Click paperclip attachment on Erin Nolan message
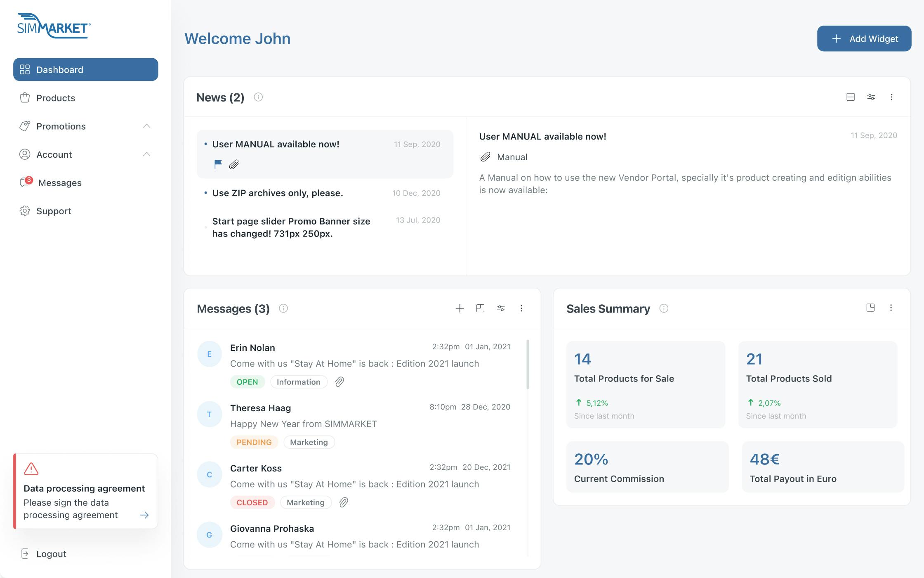The image size is (924, 578). (339, 382)
